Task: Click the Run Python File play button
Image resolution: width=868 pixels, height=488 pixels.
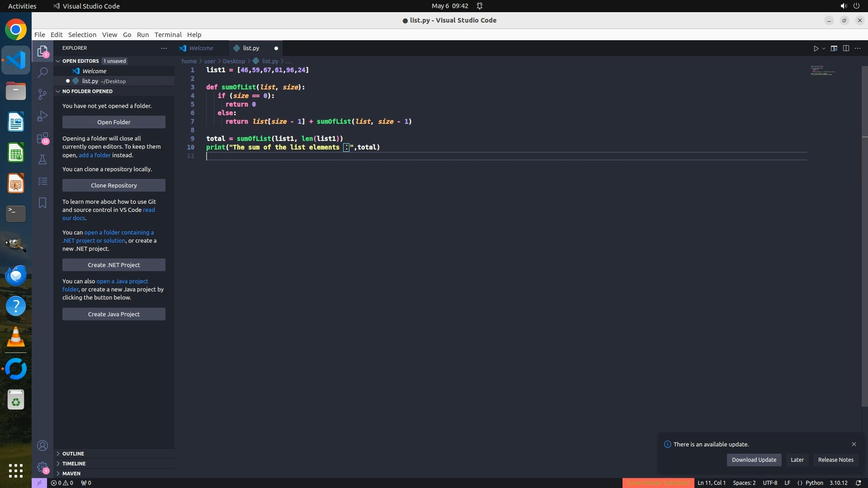Action: click(x=816, y=48)
